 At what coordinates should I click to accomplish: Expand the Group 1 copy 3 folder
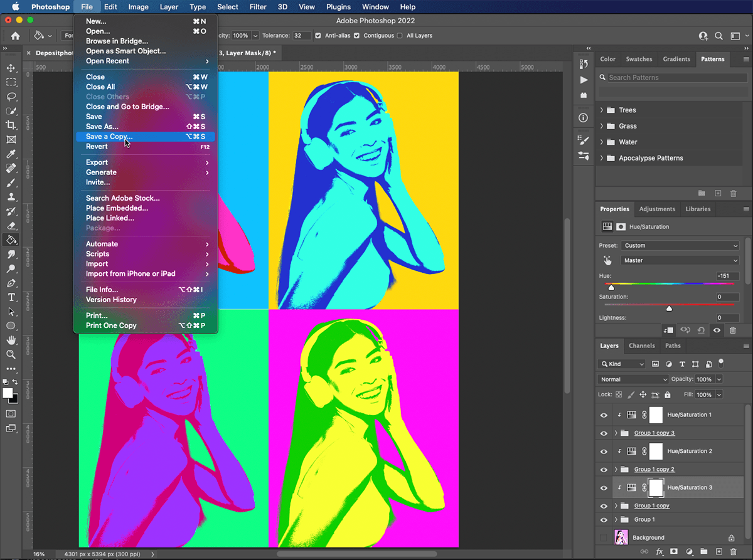tap(615, 433)
